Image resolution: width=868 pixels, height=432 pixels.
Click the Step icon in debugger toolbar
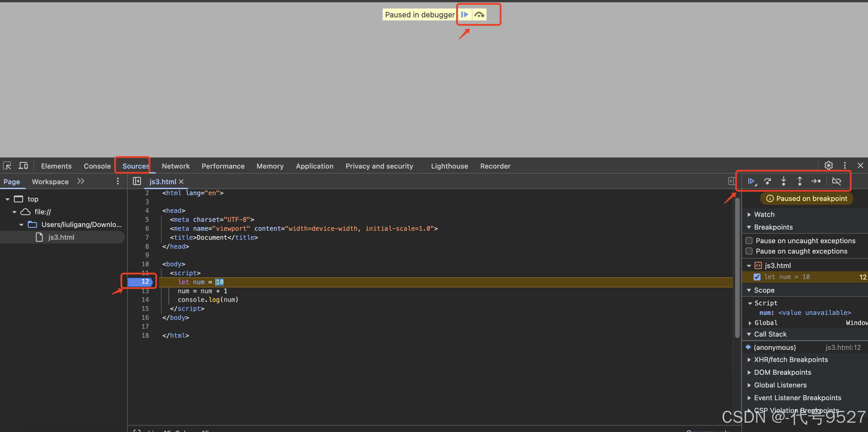coord(816,181)
